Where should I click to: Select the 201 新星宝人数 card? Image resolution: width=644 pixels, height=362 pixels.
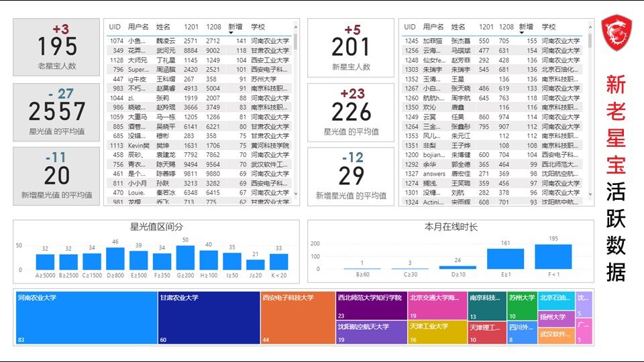click(351, 48)
